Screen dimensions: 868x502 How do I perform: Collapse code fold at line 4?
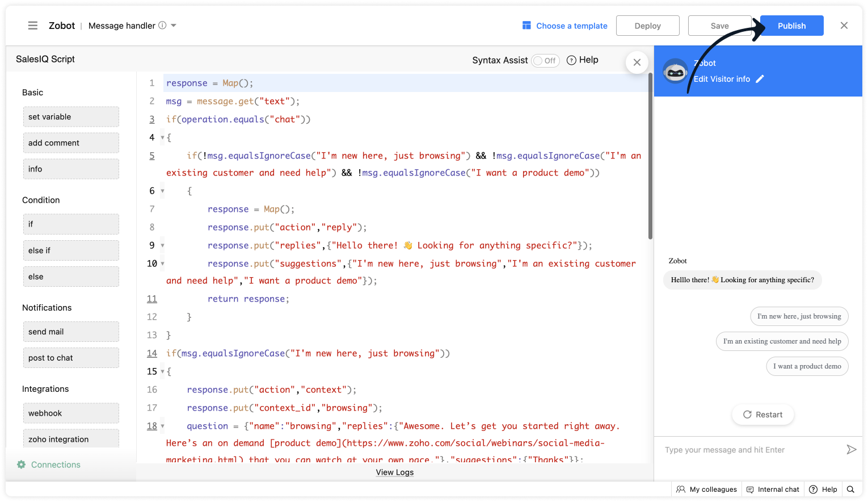tap(162, 137)
